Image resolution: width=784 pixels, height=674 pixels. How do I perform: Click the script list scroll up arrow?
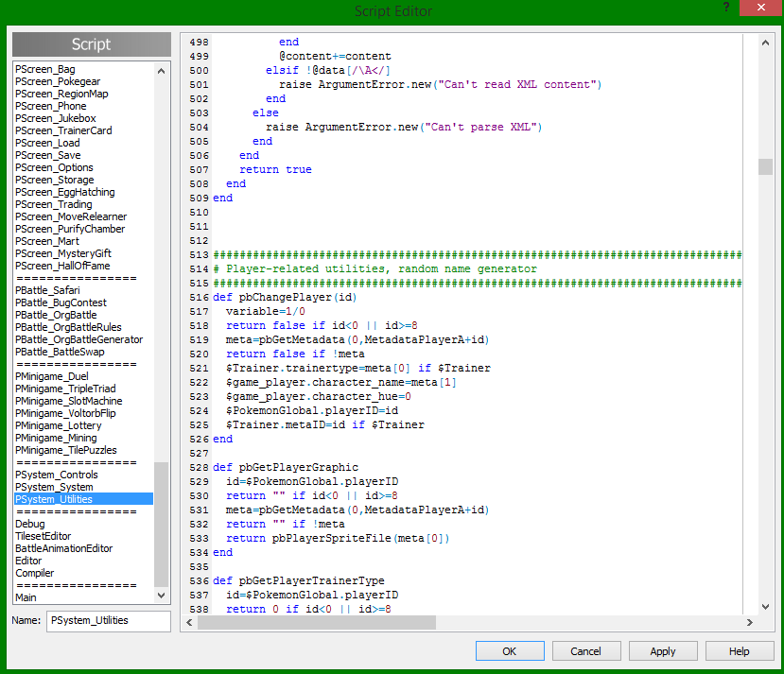point(161,70)
